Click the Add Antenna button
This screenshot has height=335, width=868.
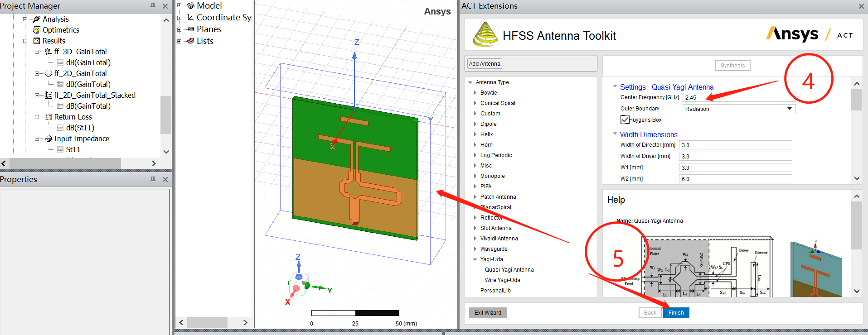[485, 64]
